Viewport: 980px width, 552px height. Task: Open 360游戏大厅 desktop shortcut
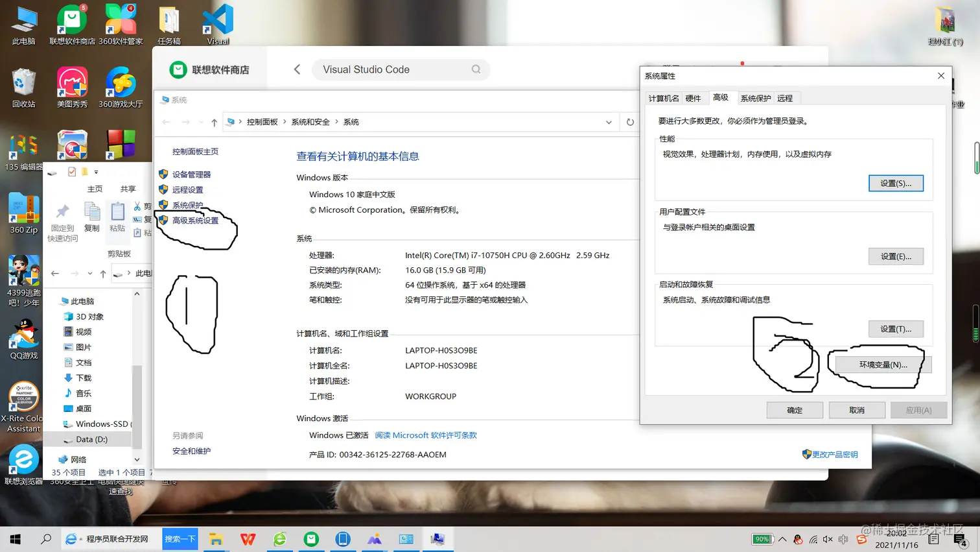(121, 88)
